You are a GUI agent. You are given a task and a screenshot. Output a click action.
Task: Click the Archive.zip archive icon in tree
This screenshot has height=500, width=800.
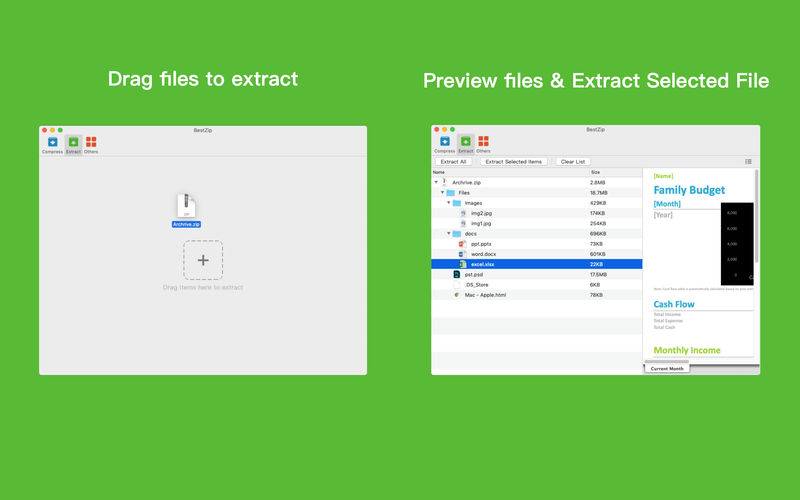point(444,182)
